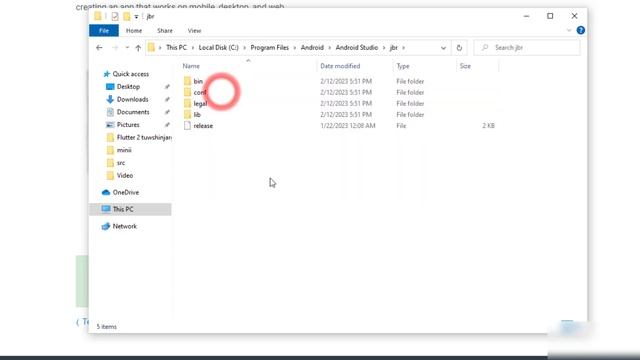Select Network in navigation pane
This screenshot has width=640, height=360.
[124, 226]
